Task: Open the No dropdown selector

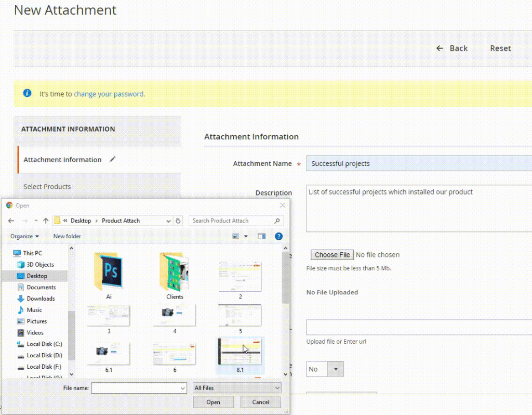Action: click(325, 369)
